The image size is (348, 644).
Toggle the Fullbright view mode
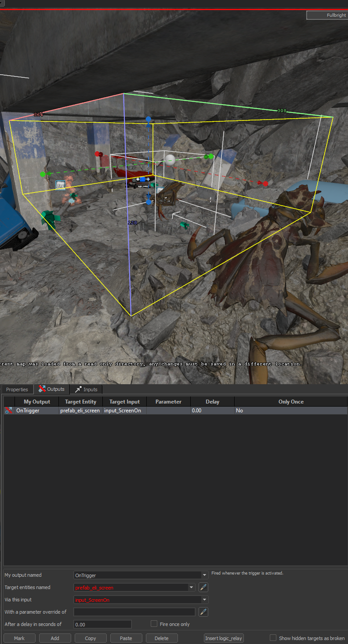pos(326,15)
